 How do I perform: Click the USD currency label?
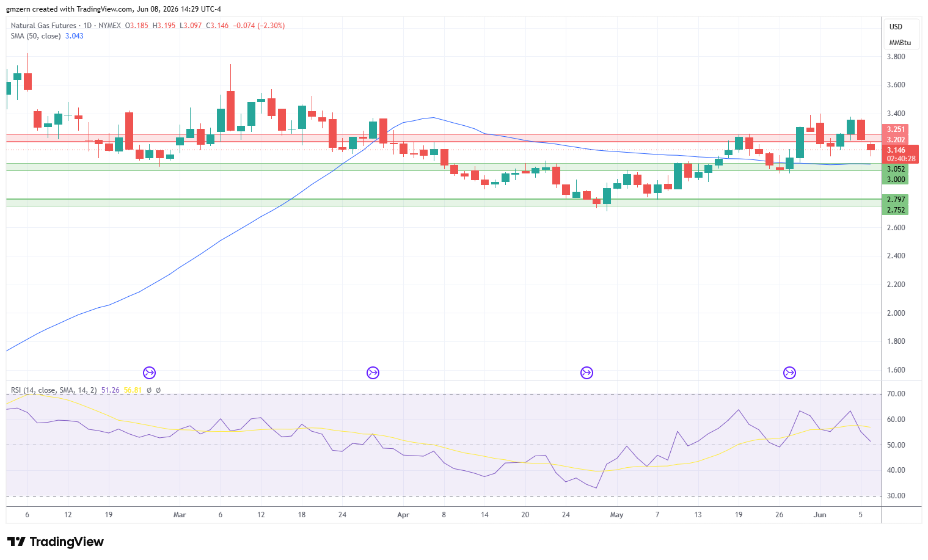pyautogui.click(x=896, y=27)
